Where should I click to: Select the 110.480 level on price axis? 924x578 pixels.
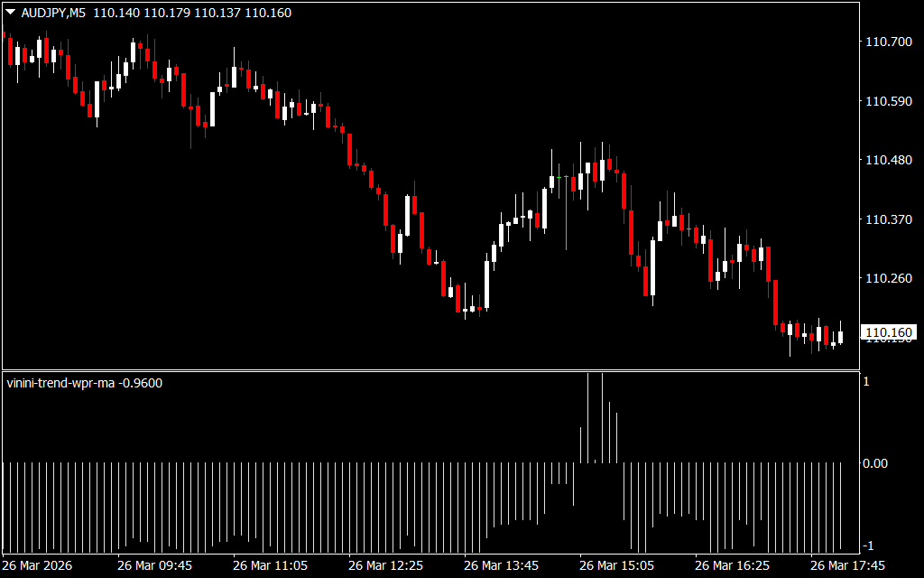coord(888,161)
